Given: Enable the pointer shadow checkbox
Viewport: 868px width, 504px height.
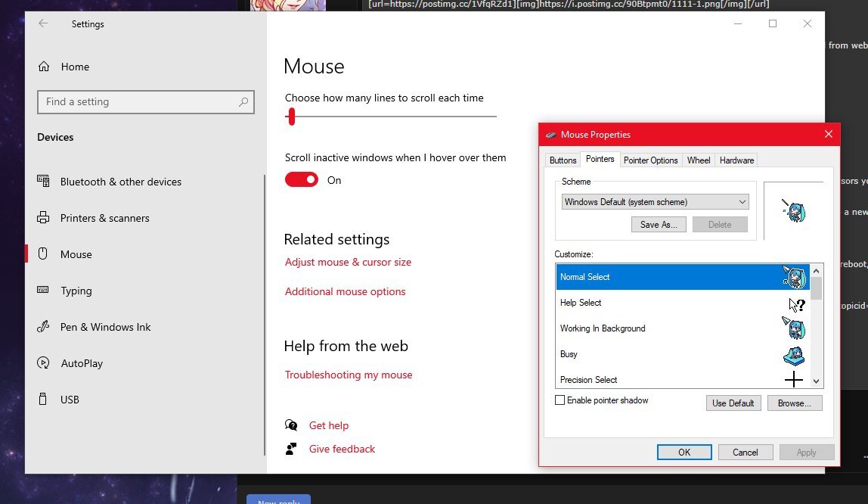Looking at the screenshot, I should (x=560, y=400).
